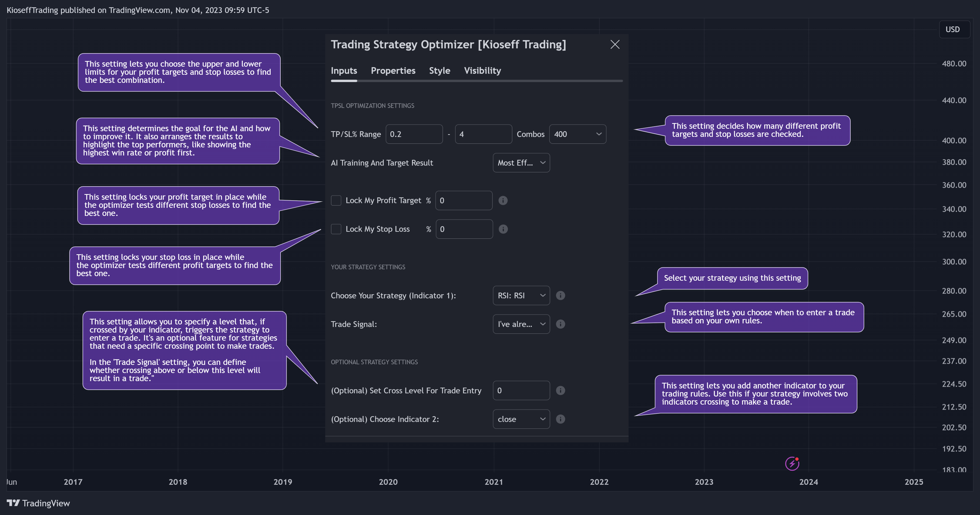This screenshot has width=980, height=515.
Task: Click the pink lightning bolt icon on chart
Action: pyautogui.click(x=792, y=463)
